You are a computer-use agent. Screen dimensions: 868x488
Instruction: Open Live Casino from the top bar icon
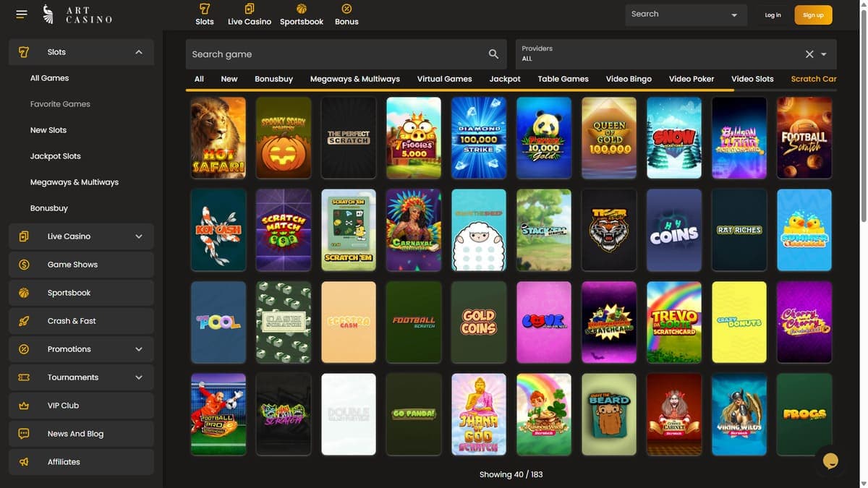[x=250, y=9]
